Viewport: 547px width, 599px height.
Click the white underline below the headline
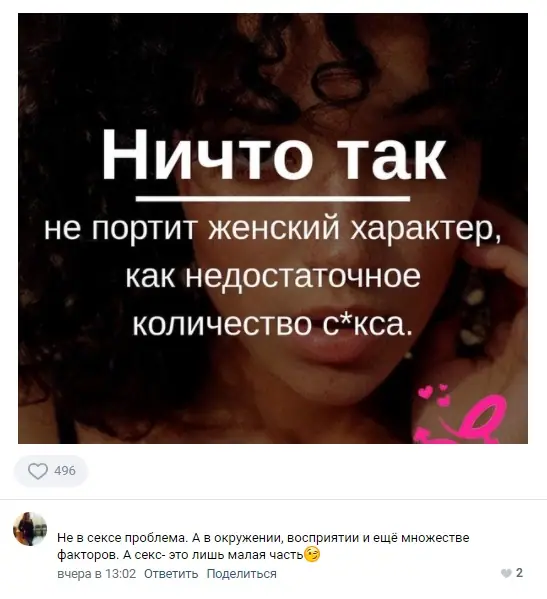pyautogui.click(x=273, y=198)
